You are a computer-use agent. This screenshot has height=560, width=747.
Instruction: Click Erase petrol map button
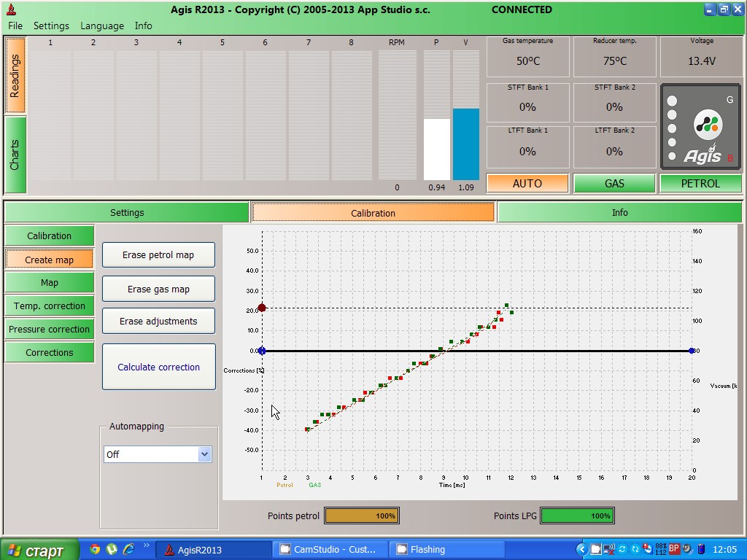[x=158, y=255]
